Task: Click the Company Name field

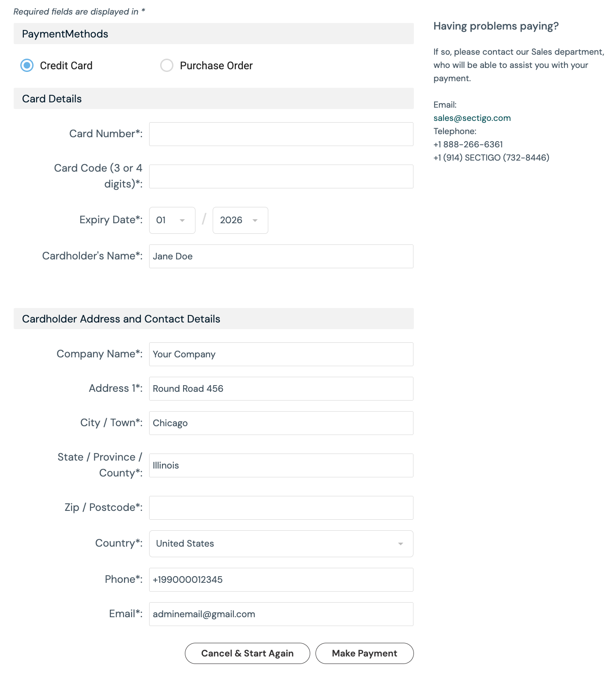Action: pos(281,354)
